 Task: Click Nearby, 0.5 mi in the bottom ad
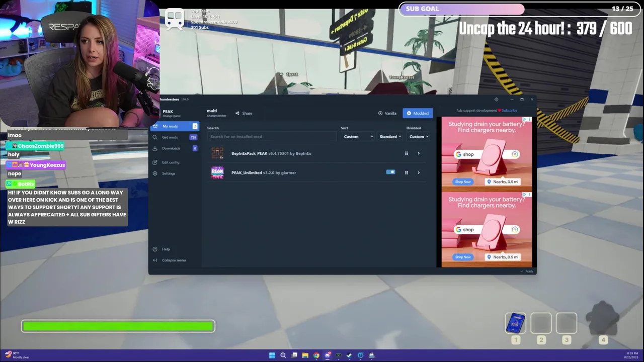click(503, 257)
